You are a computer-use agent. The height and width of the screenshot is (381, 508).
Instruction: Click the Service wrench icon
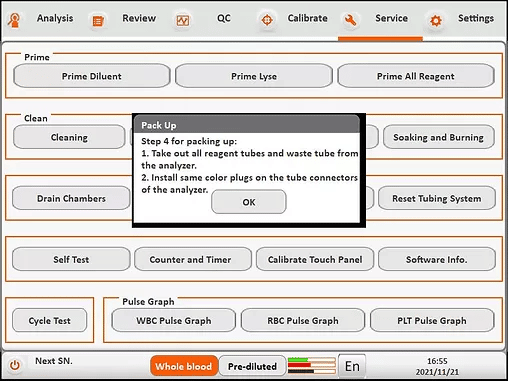350,20
